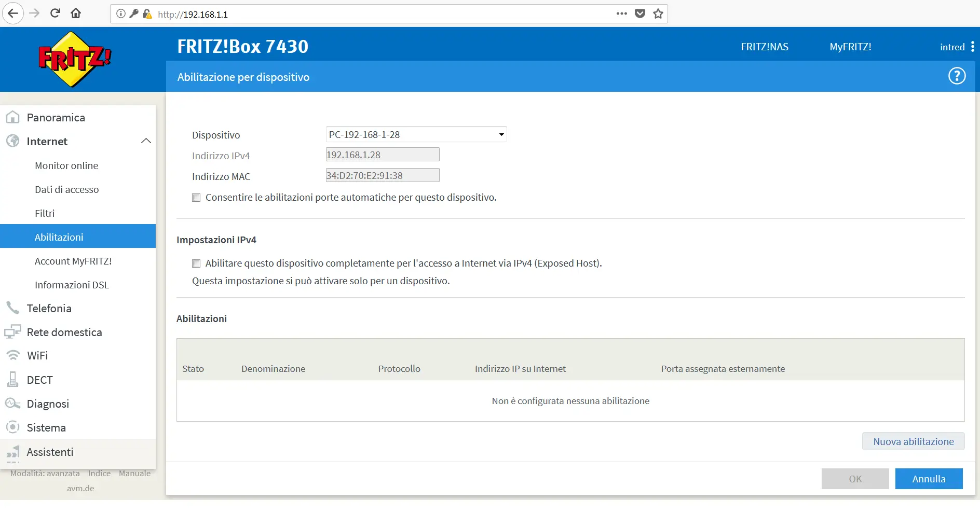Image resolution: width=980 pixels, height=514 pixels.
Task: Click the Sistema icon
Action: click(x=12, y=427)
